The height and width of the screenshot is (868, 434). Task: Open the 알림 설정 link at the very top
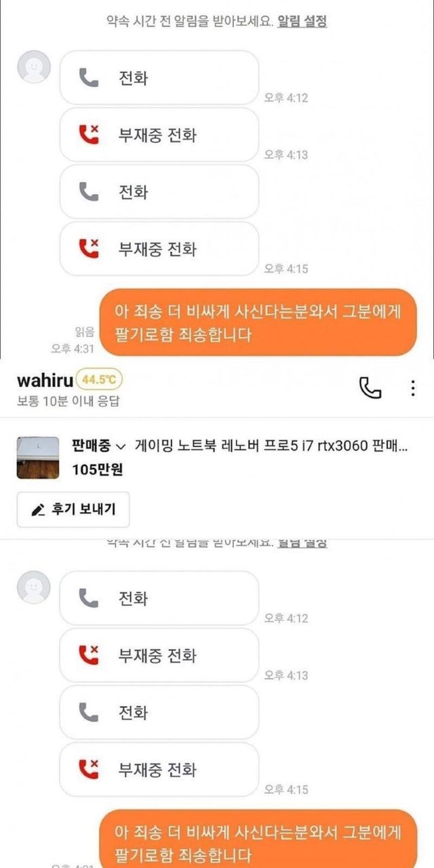[302, 22]
